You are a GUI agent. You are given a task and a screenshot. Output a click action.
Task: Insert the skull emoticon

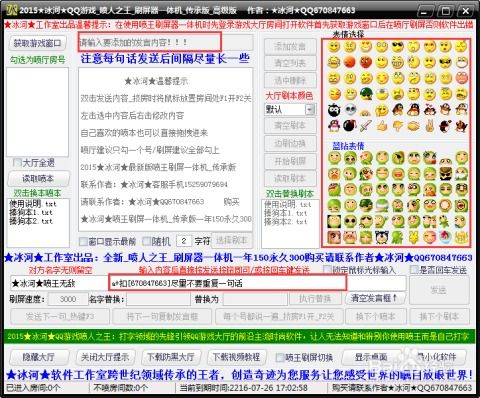(x=350, y=110)
